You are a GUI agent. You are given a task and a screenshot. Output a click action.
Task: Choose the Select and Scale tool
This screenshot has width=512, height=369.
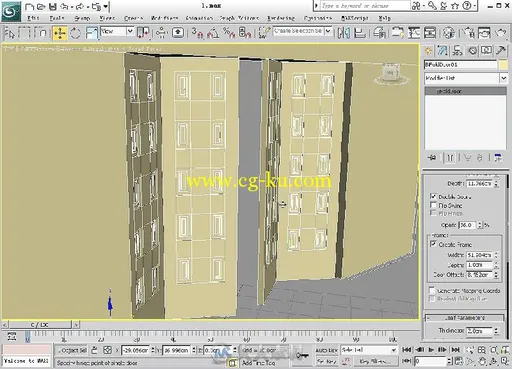(91, 33)
